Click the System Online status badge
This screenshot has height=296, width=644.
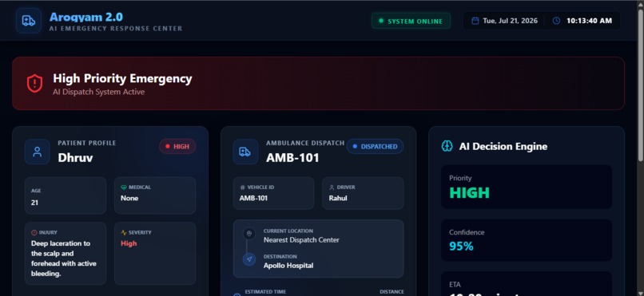pos(411,21)
